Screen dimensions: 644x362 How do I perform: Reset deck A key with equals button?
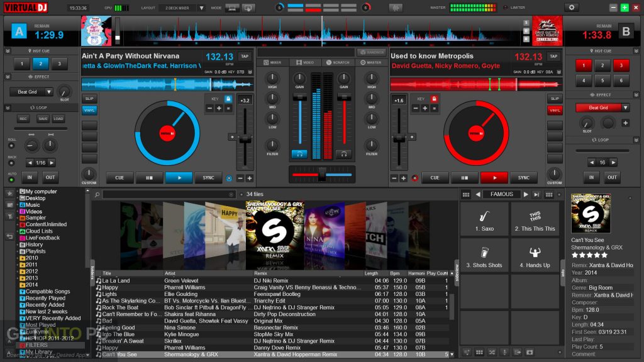[228, 108]
